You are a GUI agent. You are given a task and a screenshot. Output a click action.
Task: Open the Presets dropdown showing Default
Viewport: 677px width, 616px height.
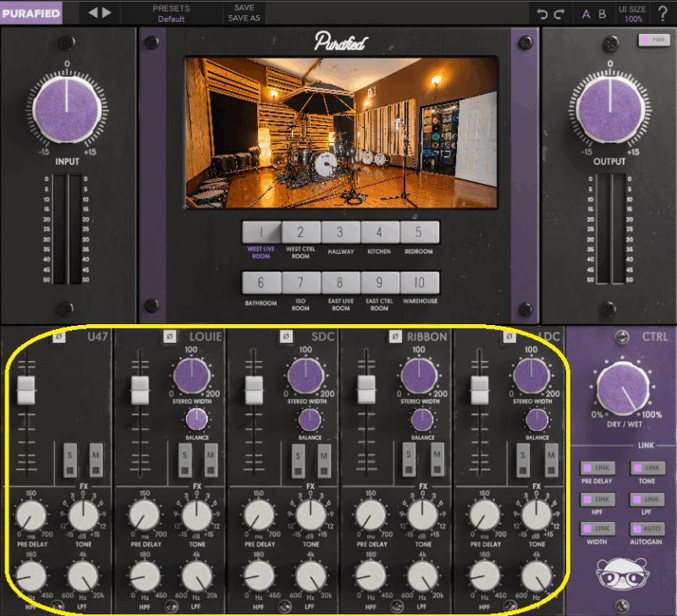(x=171, y=14)
